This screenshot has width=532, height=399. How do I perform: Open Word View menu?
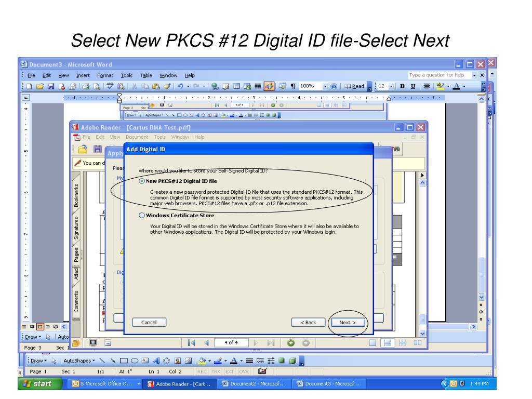(x=63, y=75)
